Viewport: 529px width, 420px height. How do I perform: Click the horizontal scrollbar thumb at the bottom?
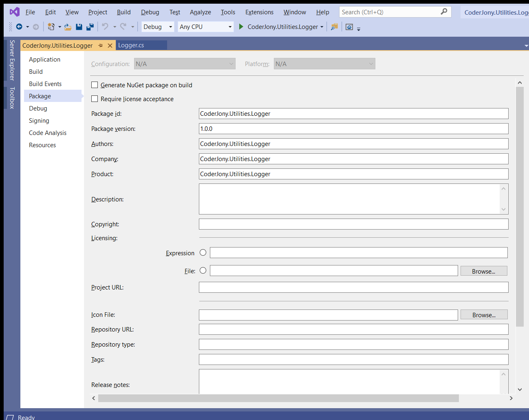278,398
